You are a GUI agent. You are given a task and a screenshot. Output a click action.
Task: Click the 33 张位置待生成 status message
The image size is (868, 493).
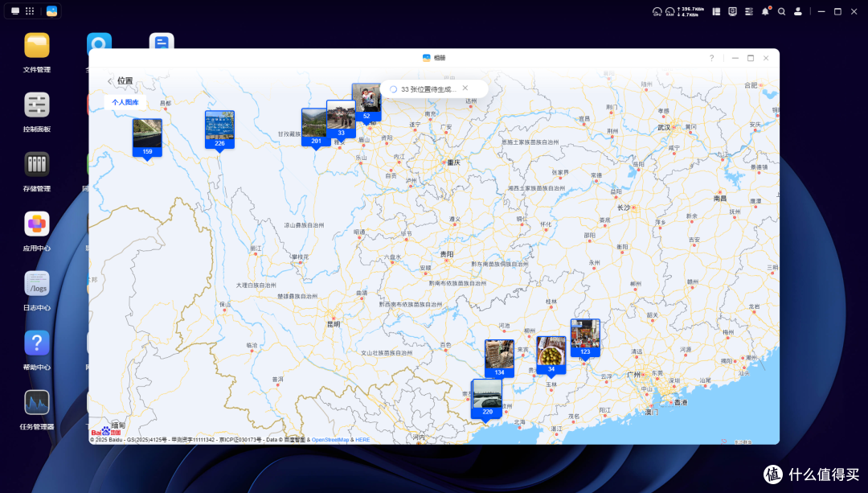point(428,88)
